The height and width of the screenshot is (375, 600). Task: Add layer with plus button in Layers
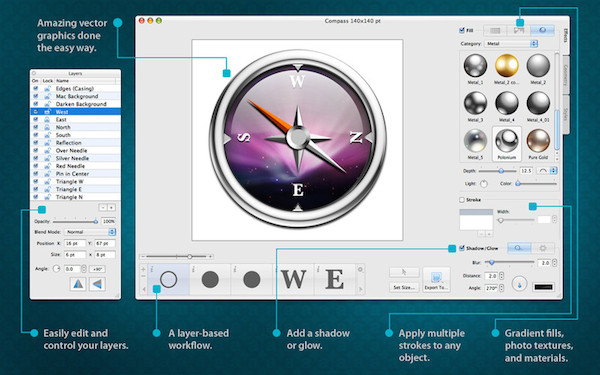click(x=111, y=207)
